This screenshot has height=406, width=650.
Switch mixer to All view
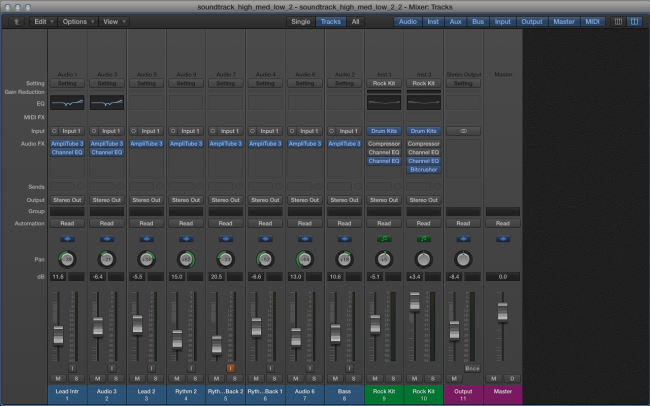pos(355,21)
